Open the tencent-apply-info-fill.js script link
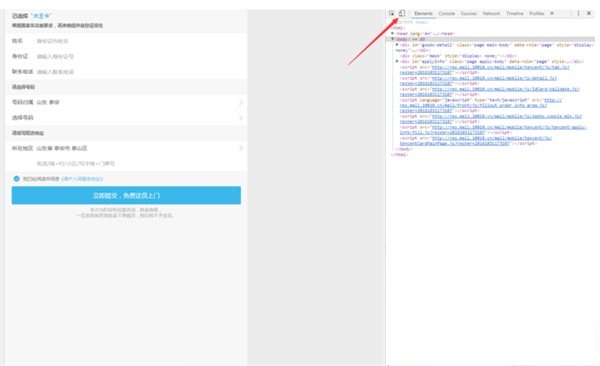Screen dimensions: 600x366 [x=493, y=130]
